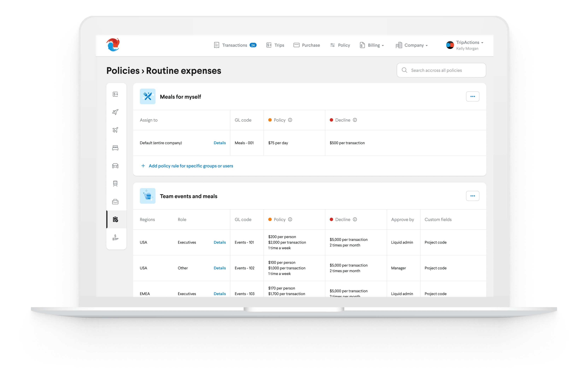Select the second airplane sidebar icon
Viewport: 588px width, 375px height.
coord(115,130)
